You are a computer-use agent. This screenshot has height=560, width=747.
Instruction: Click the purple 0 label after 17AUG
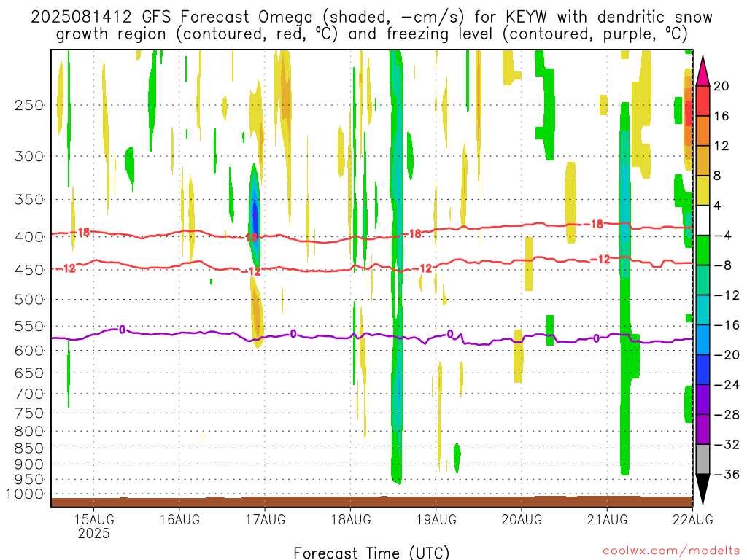(x=293, y=334)
